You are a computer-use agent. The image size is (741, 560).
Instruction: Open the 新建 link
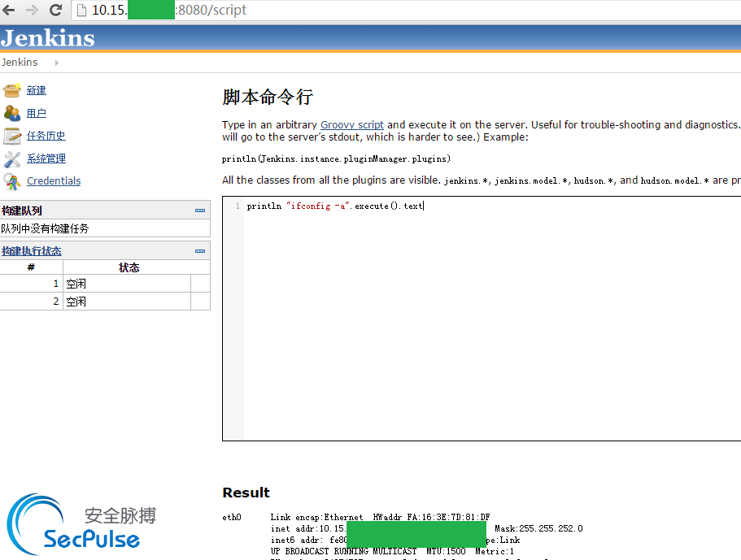point(37,90)
